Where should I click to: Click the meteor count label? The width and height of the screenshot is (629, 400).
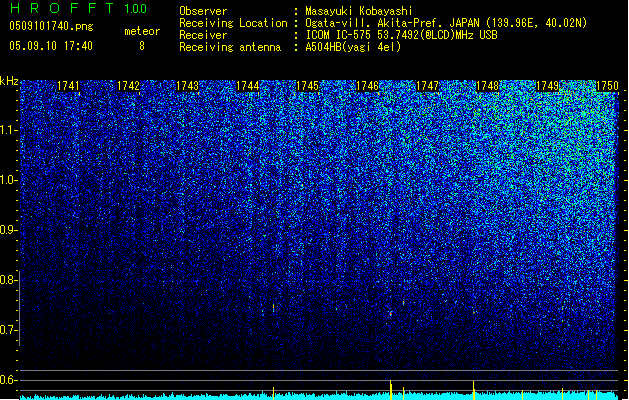tap(142, 31)
